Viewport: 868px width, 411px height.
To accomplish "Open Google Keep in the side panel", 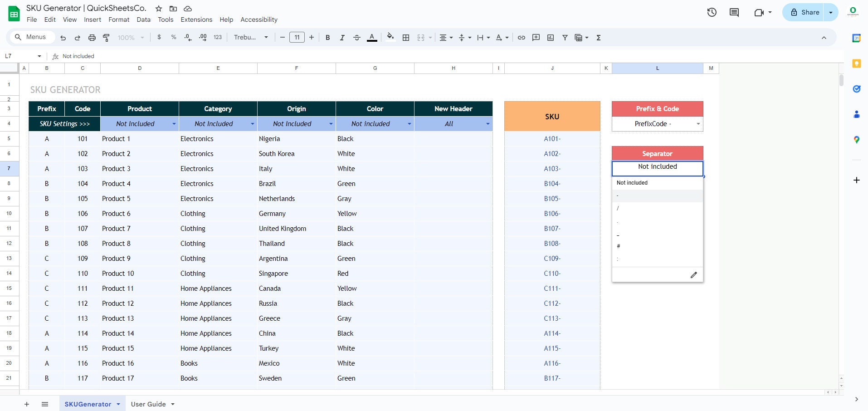I will tap(856, 64).
